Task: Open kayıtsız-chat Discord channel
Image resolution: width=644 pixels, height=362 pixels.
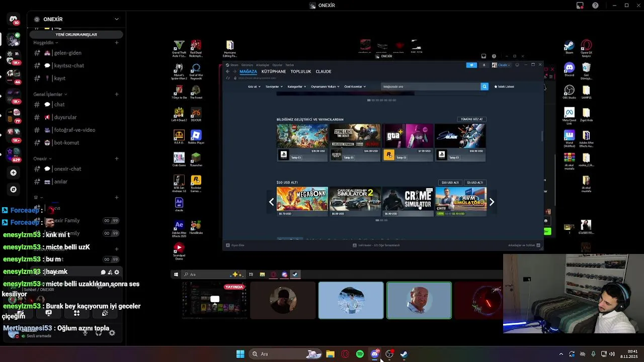Action: (x=76, y=65)
